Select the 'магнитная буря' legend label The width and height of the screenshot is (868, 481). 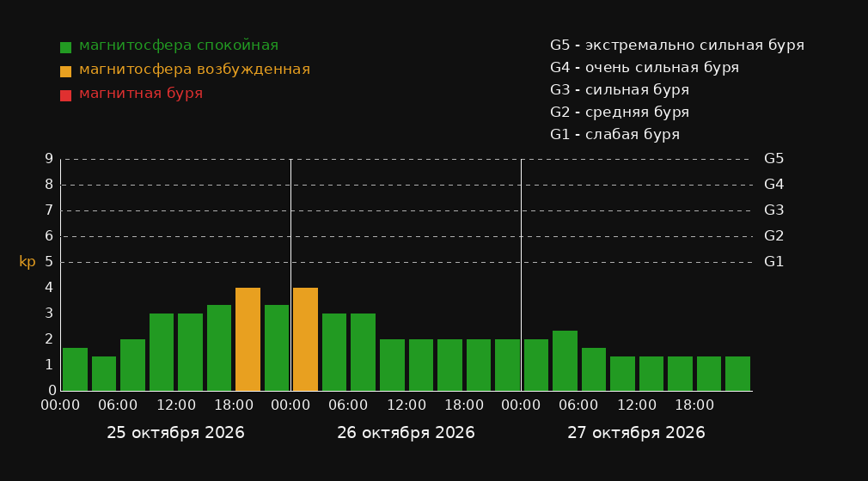pos(141,94)
